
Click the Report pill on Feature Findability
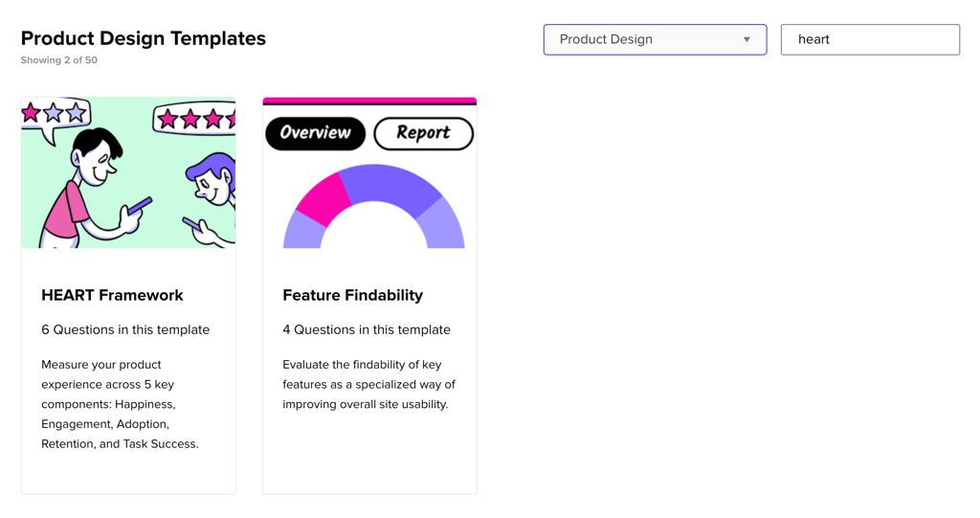pos(423,133)
